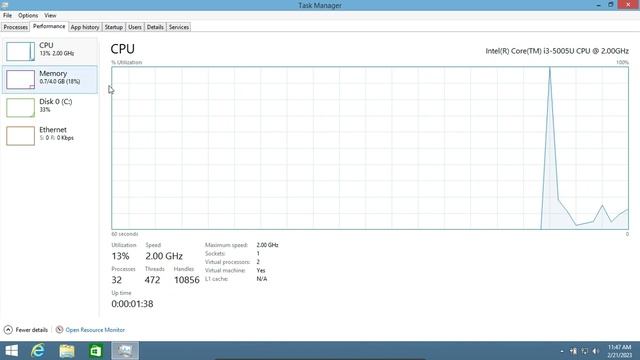
Task: Close the Task Manager window
Action: point(628,4)
